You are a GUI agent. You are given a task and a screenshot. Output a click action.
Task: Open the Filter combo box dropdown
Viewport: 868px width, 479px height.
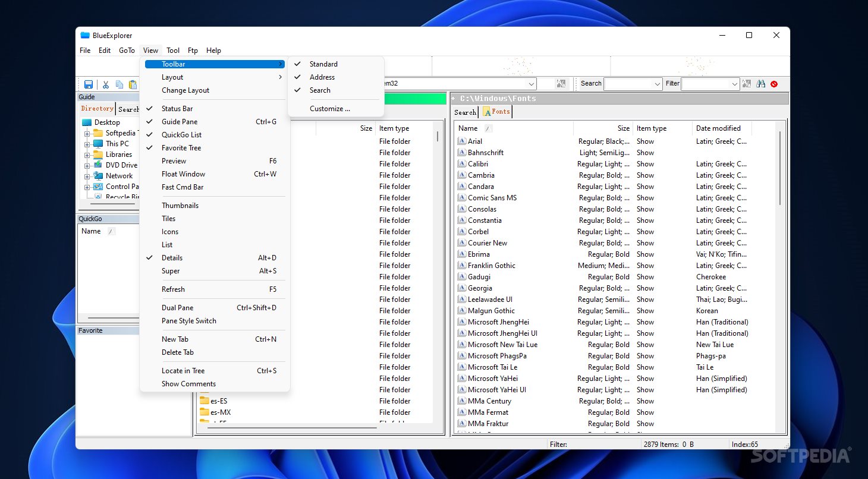[x=734, y=84]
